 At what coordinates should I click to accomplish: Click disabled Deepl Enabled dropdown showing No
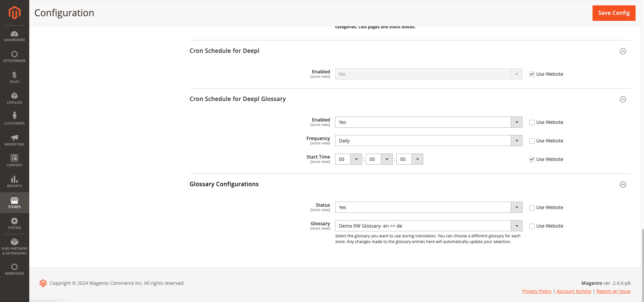coord(429,74)
